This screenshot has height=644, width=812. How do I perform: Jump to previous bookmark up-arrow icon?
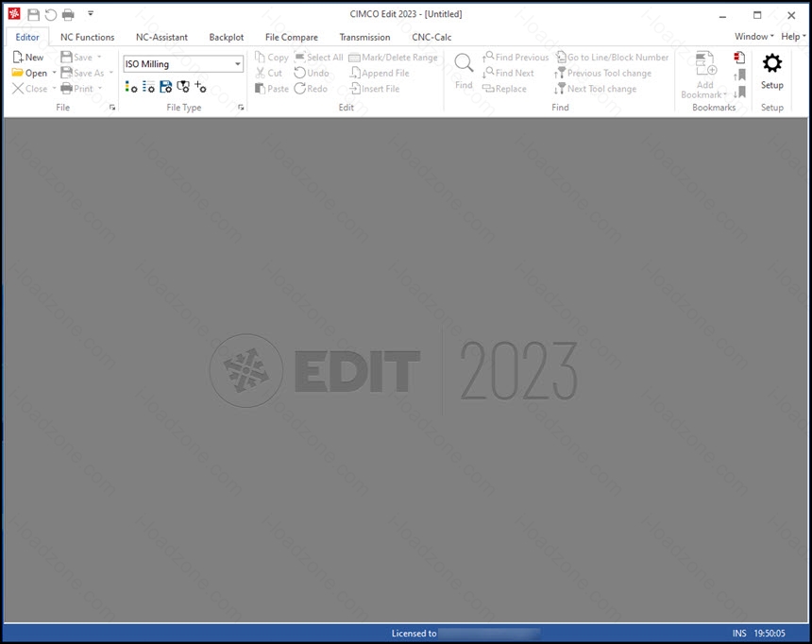pos(739,76)
